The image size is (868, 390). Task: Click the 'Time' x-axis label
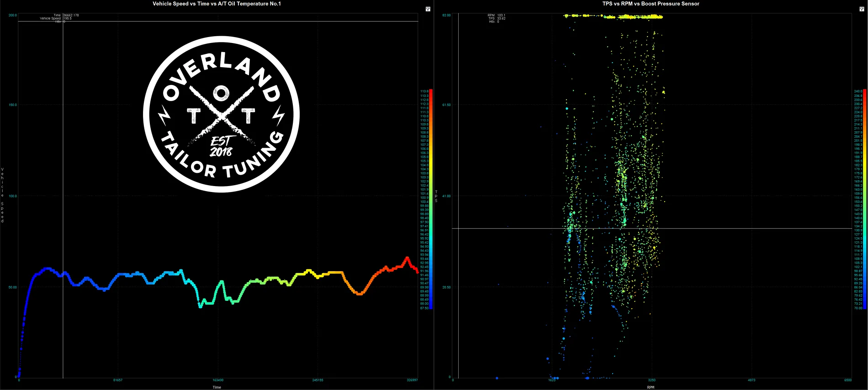coord(217,387)
